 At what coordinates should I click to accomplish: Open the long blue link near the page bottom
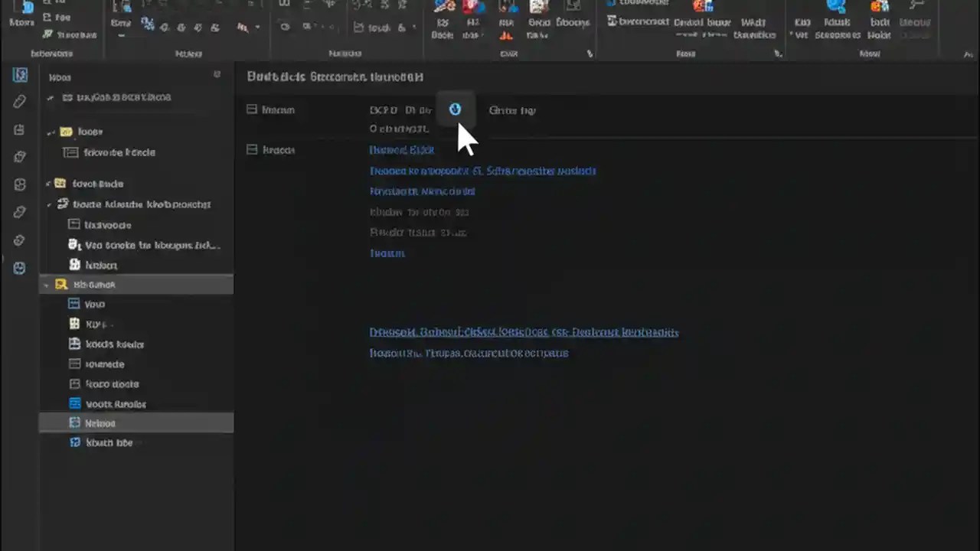tap(524, 332)
